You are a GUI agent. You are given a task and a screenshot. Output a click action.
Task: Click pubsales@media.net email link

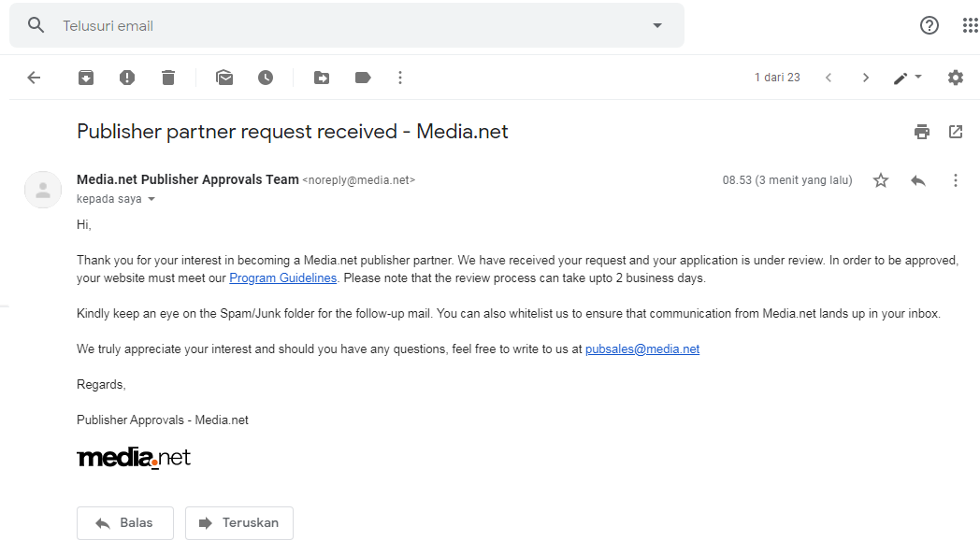pos(641,349)
